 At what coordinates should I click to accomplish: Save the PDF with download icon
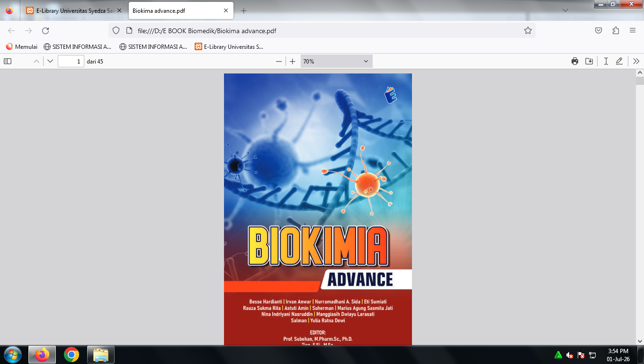589,61
